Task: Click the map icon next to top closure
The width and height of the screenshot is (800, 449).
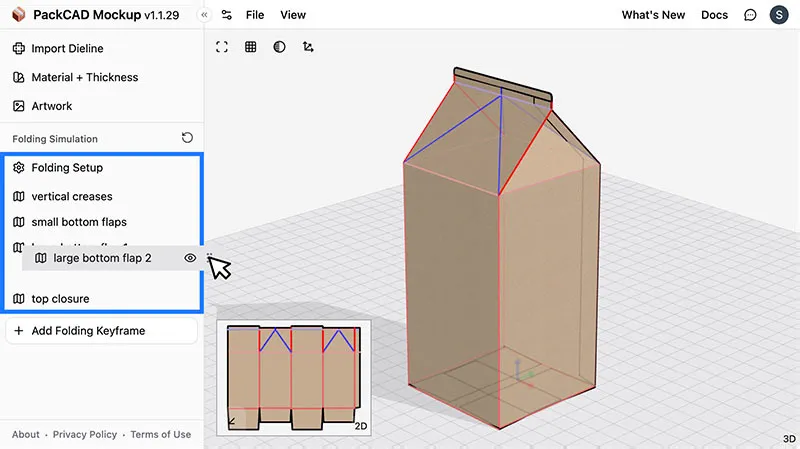Action: point(19,299)
